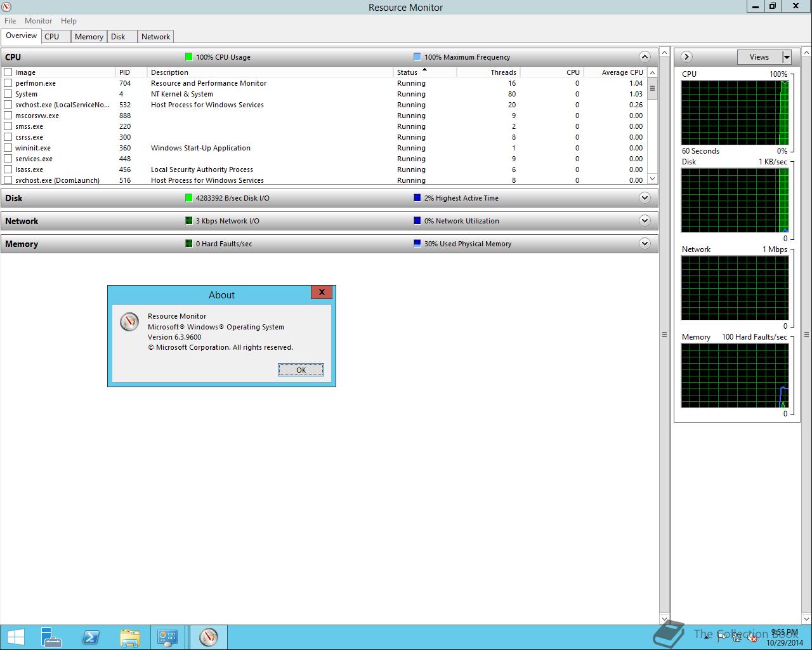This screenshot has width=812, height=650.
Task: Select the Overview tab
Action: [x=21, y=36]
